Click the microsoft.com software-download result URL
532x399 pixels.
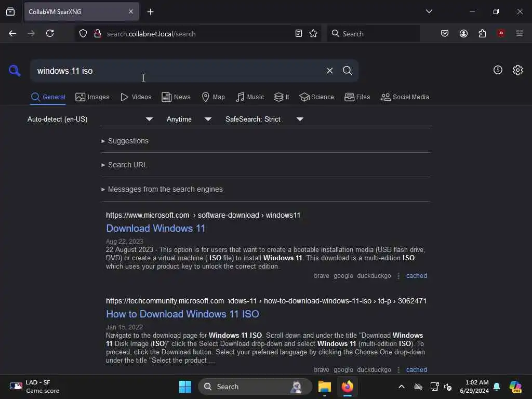(x=203, y=215)
